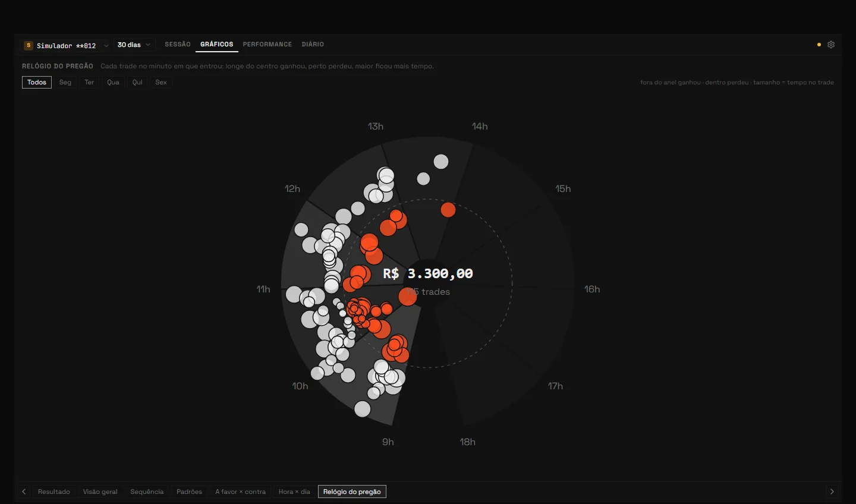The image size is (856, 504).
Task: Show the Padrões chart
Action: (x=190, y=492)
